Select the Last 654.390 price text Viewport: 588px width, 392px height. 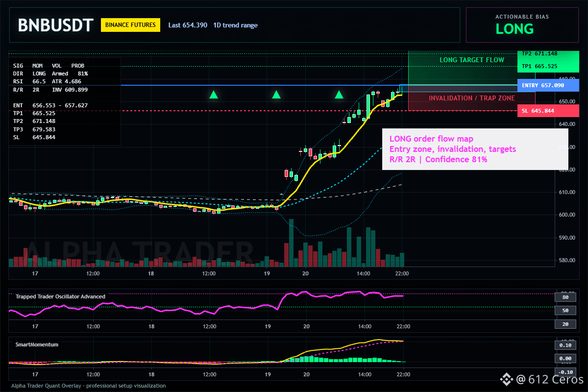[188, 25]
